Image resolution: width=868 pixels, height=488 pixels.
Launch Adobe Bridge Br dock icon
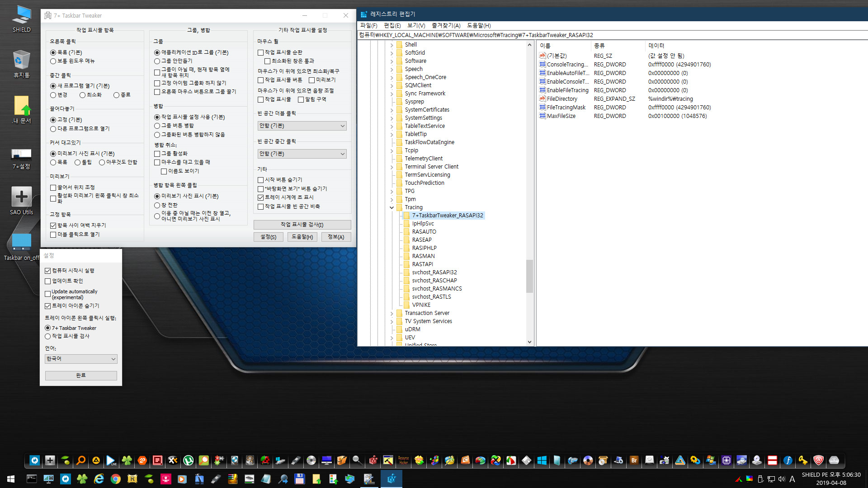[634, 460]
